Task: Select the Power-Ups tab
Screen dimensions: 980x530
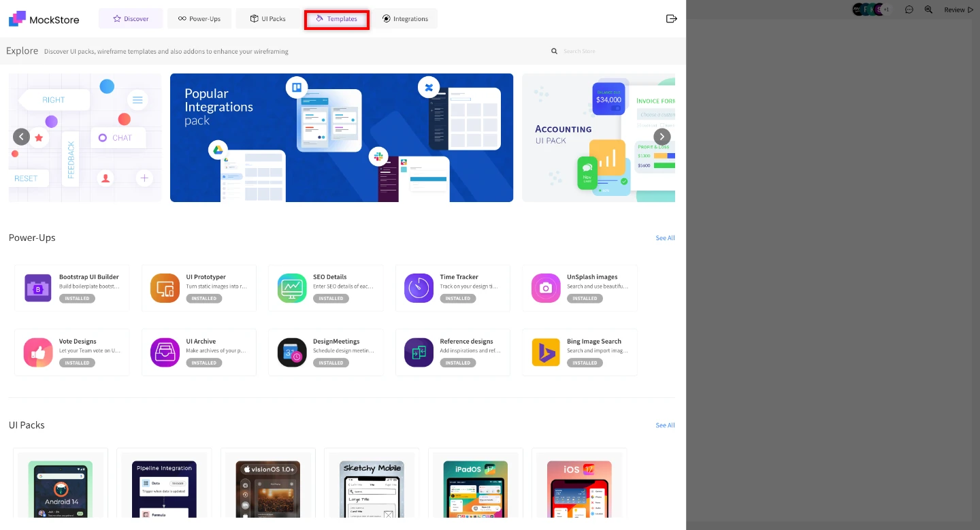Action: [x=199, y=19]
